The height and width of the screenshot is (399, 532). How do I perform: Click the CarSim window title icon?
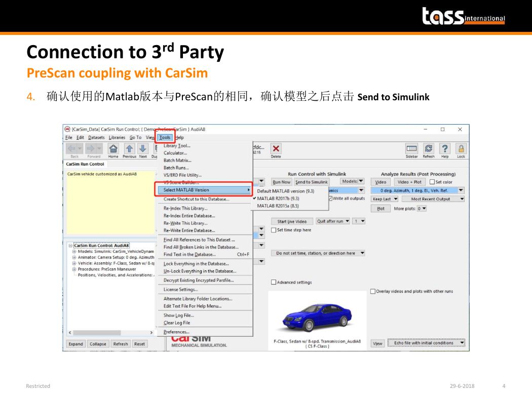(67, 129)
